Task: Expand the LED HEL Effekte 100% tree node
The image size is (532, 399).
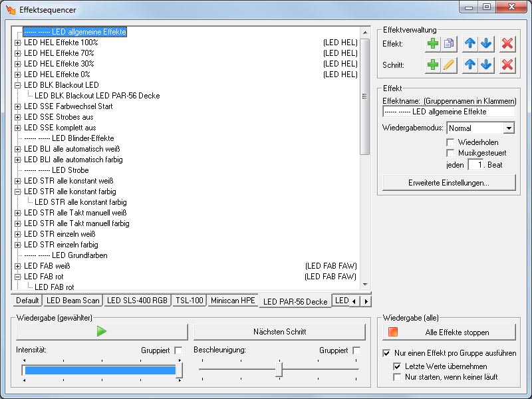Action: (18, 43)
